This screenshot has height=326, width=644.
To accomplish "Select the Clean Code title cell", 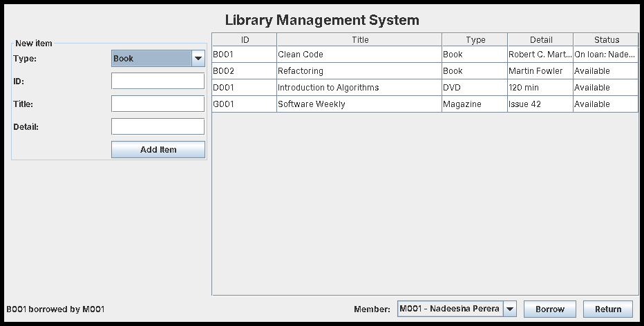I will point(360,54).
